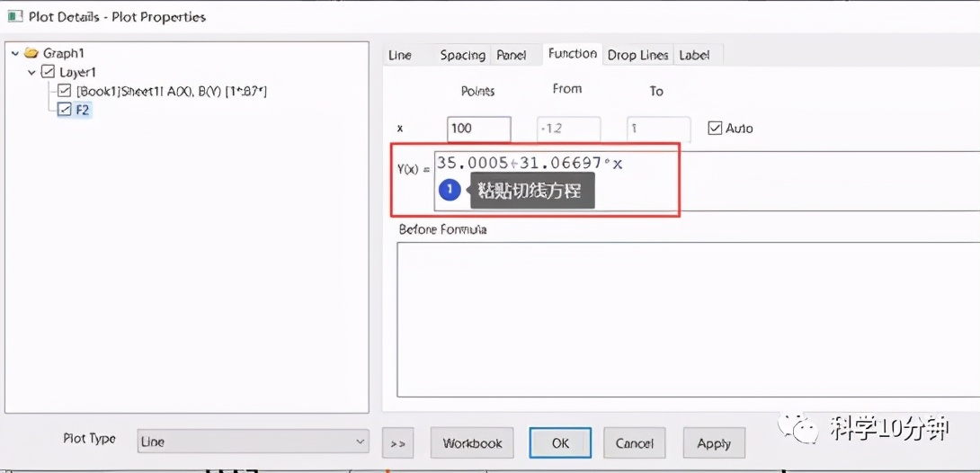Open the Plot Type dropdown

pyautogui.click(x=253, y=442)
